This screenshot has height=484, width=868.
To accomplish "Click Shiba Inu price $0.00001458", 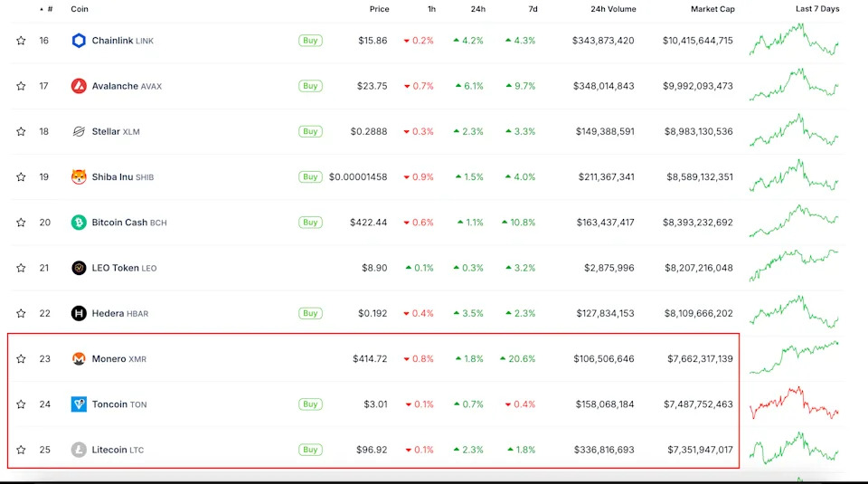I will (x=358, y=176).
